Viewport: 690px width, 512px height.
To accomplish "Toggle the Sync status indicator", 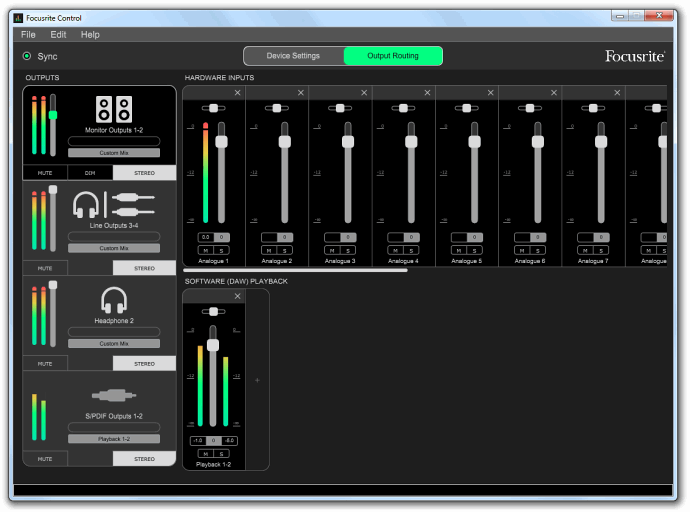I will click(x=27, y=56).
